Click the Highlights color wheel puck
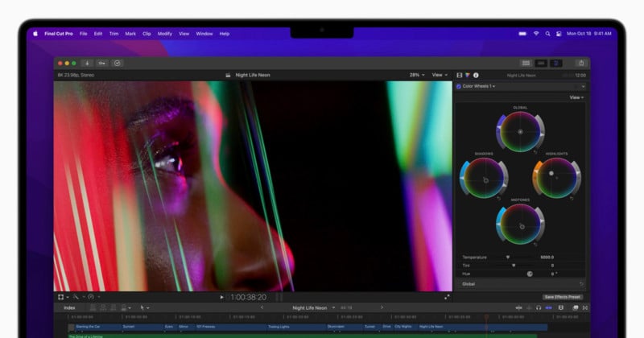The width and height of the screenshot is (644, 338). tap(551, 173)
